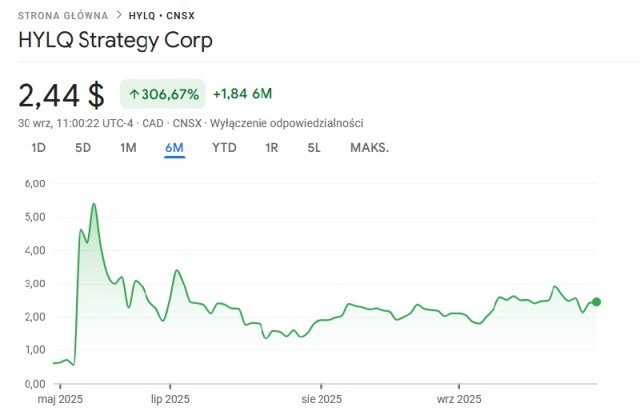The width and height of the screenshot is (640, 415).
Task: Click the breadcrumb chevron arrow icon
Action: tap(119, 16)
